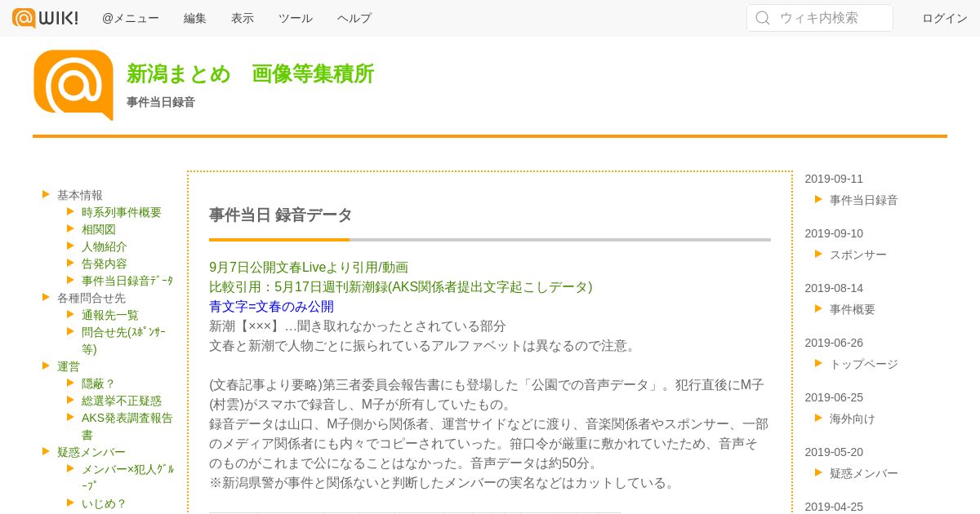This screenshot has width=980, height=514.
Task: Open the wiki title 新潟まとめ 画像等集積所
Action: [x=250, y=73]
